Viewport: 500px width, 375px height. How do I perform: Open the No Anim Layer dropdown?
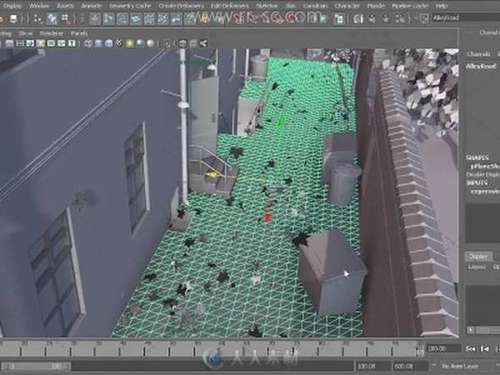[x=460, y=366]
